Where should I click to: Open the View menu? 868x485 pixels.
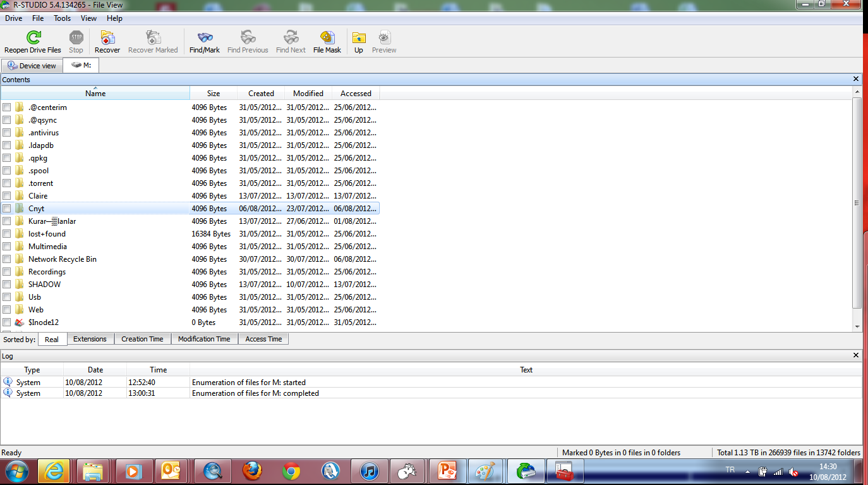tap(88, 18)
